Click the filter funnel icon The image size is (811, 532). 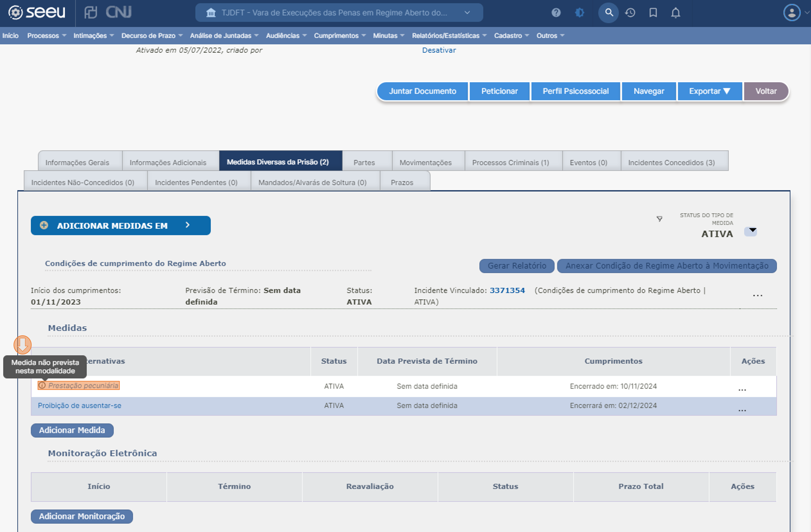pyautogui.click(x=659, y=219)
